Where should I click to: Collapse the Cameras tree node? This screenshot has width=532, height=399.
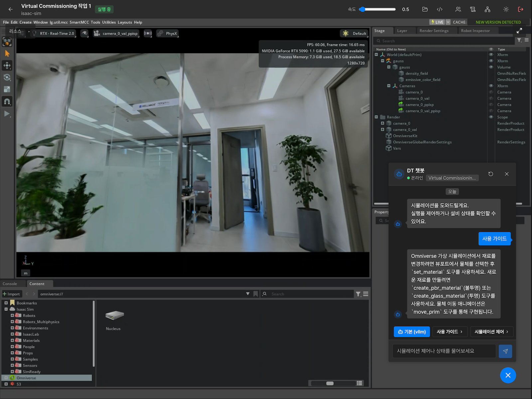pos(389,86)
